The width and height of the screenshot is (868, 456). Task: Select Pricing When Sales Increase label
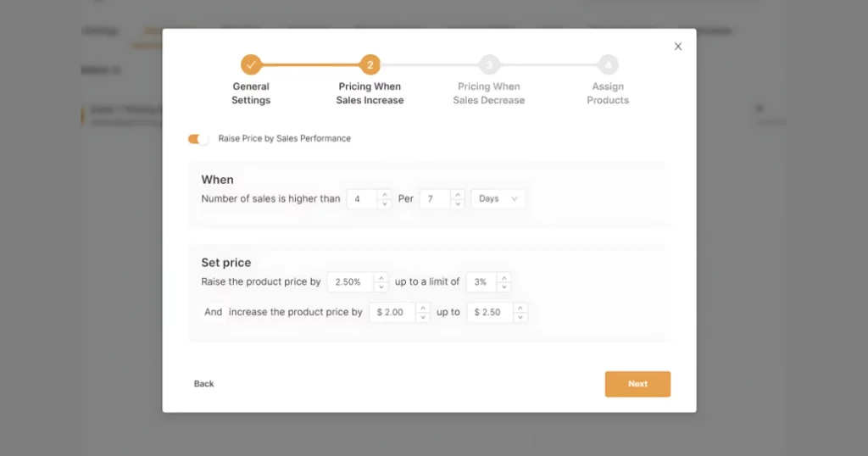[370, 93]
